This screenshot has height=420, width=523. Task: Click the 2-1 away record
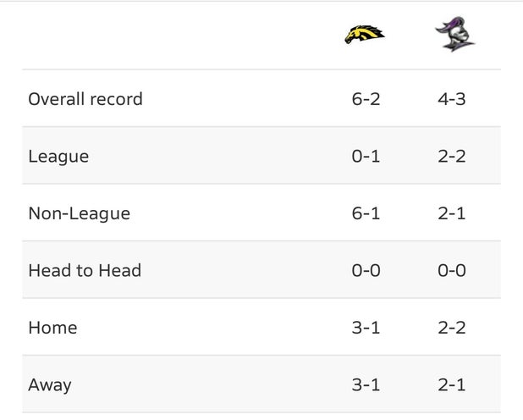point(452,385)
